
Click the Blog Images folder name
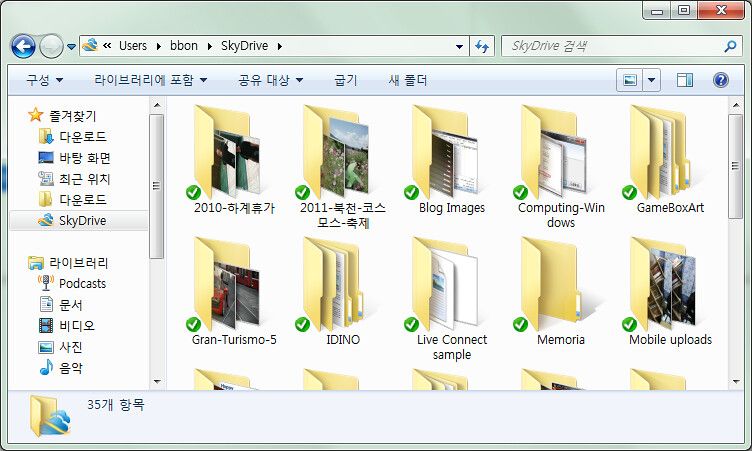(452, 208)
